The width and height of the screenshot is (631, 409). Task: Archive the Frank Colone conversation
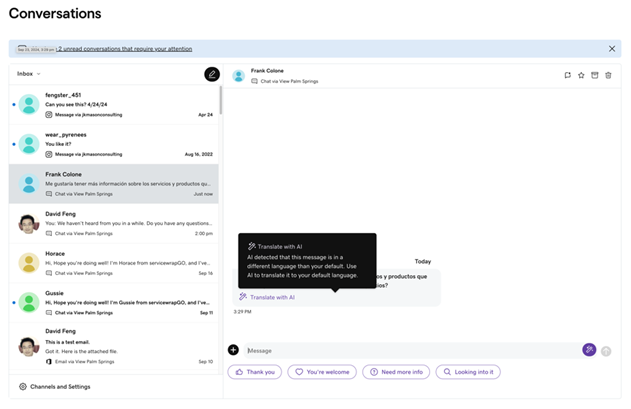tap(594, 75)
